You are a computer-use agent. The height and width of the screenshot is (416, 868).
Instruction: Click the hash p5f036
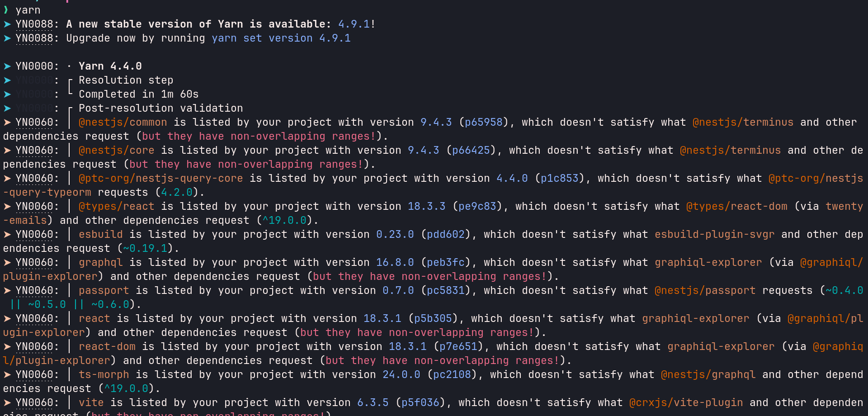pos(420,402)
